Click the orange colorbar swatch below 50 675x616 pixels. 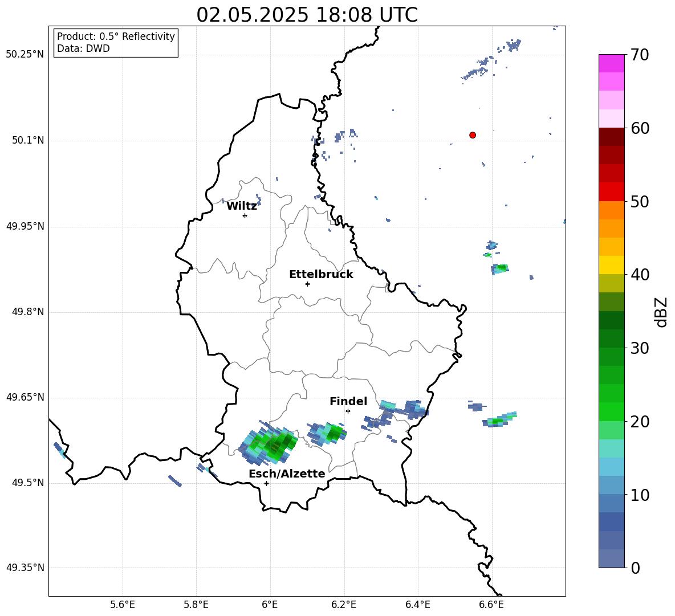pyautogui.click(x=611, y=210)
